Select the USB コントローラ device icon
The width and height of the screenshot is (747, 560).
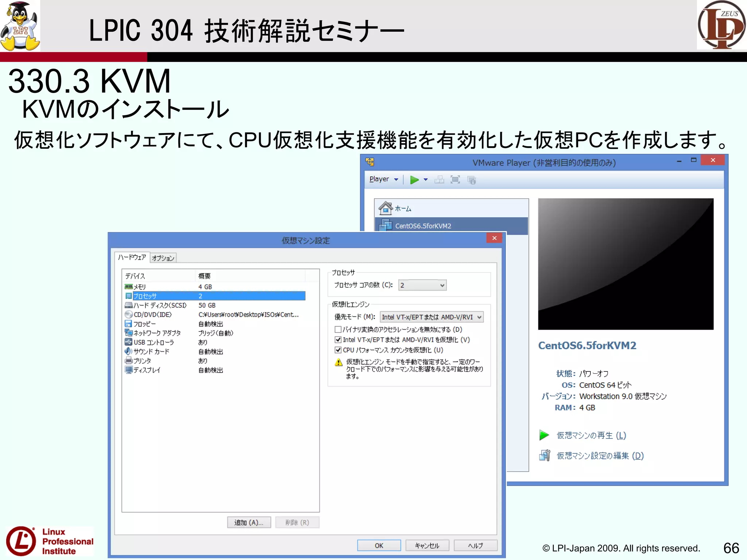[x=128, y=342]
